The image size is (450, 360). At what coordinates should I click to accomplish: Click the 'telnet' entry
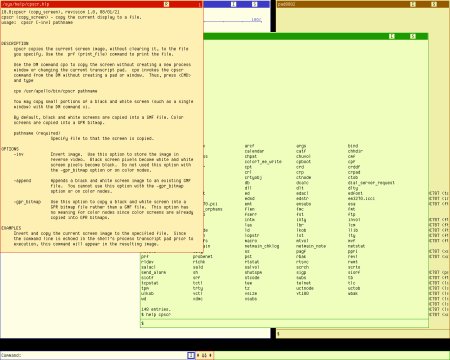point(303,283)
